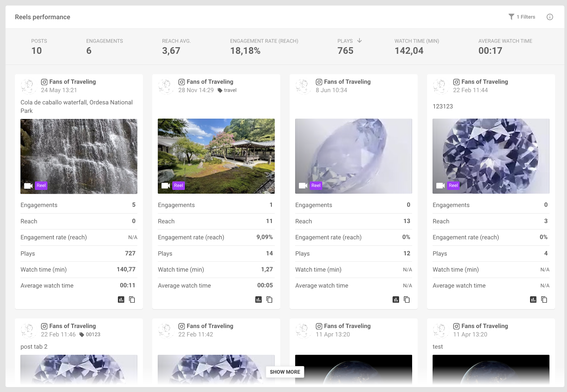Click profile avatar on 8 Jun post
This screenshot has width=567, height=392.
coord(303,86)
